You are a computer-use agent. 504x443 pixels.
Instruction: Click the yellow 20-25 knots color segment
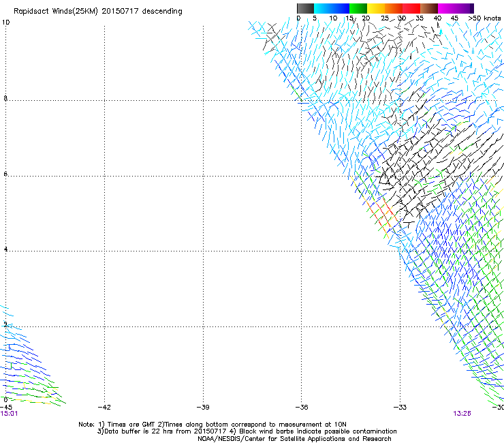376,8
